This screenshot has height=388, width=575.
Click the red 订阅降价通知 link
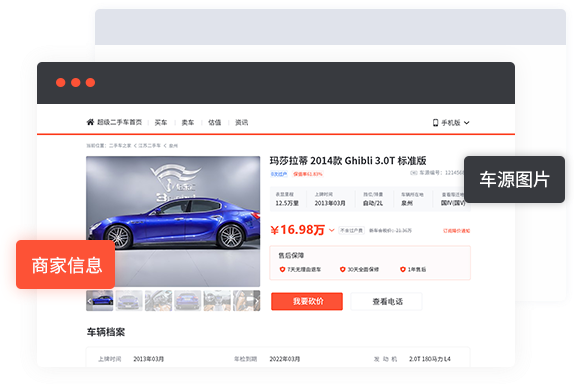coord(457,231)
